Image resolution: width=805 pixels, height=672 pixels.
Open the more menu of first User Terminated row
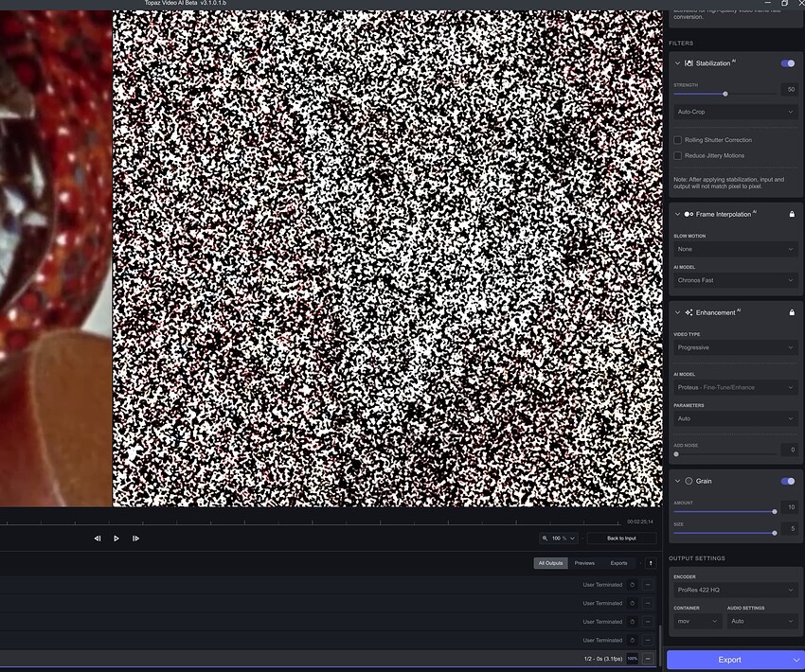coord(648,585)
